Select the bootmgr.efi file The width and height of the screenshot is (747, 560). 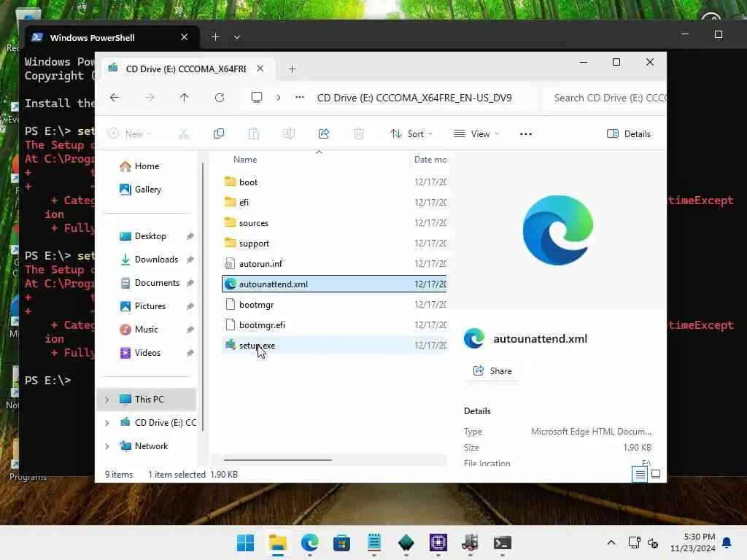(334, 325)
